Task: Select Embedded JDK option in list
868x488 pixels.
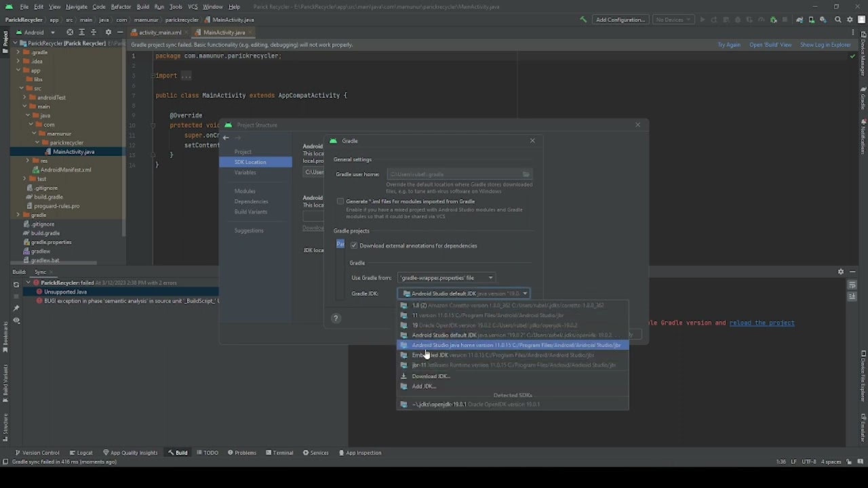Action: [x=513, y=355]
